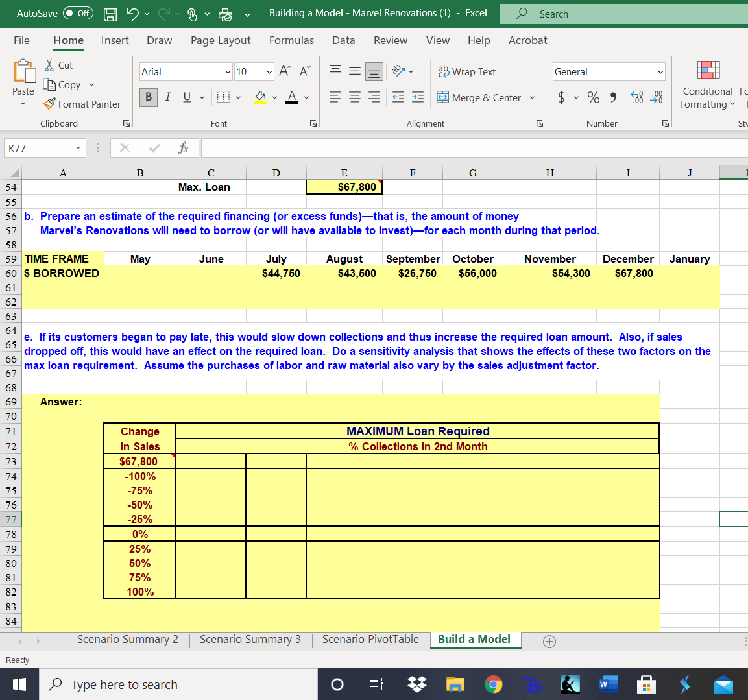Open Conditional Formatting options
Screen dimensions: 748x700
[x=706, y=84]
